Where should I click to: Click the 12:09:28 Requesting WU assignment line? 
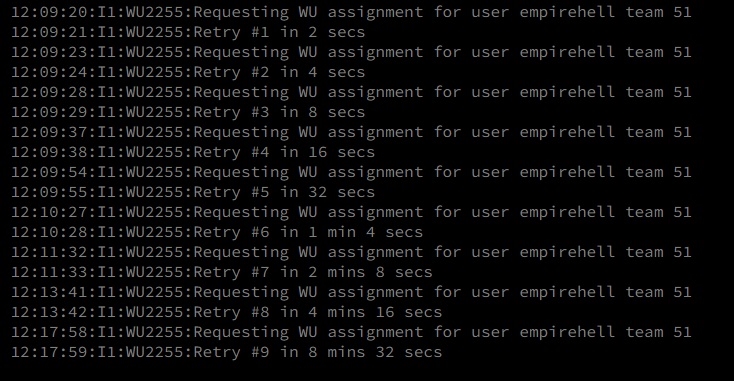pyautogui.click(x=351, y=92)
